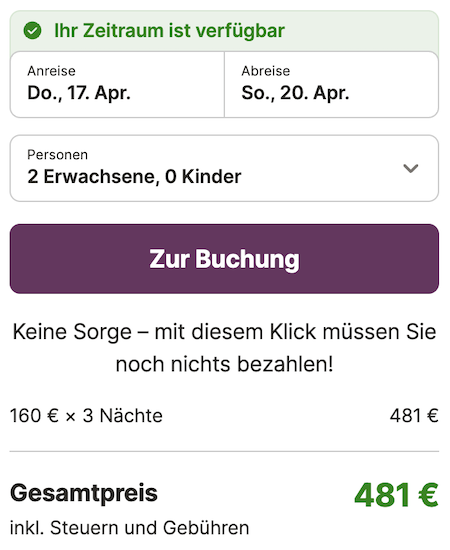The height and width of the screenshot is (550, 450).
Task: Open the Abreise date field
Action: pyautogui.click(x=331, y=85)
